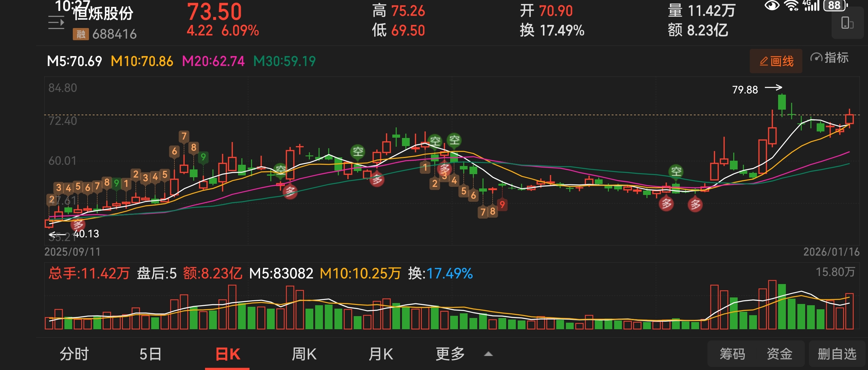Select the 月K chart period
Viewport: 868px width, 370px height.
point(380,354)
